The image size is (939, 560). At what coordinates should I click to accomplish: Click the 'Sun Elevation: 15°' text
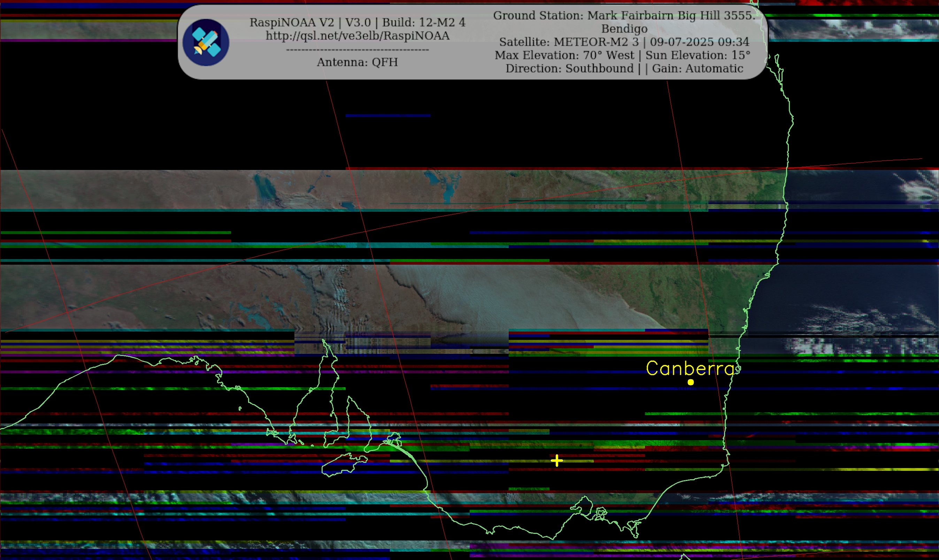698,55
